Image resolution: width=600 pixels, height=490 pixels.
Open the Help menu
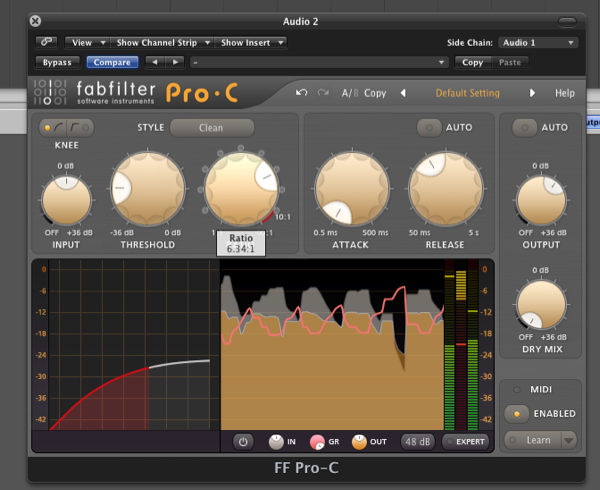pos(565,93)
